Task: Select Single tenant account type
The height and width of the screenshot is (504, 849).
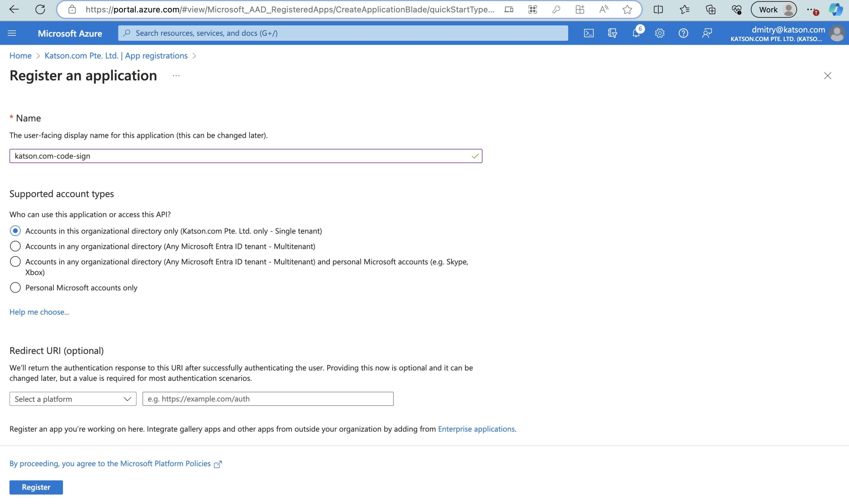Action: [x=15, y=231]
